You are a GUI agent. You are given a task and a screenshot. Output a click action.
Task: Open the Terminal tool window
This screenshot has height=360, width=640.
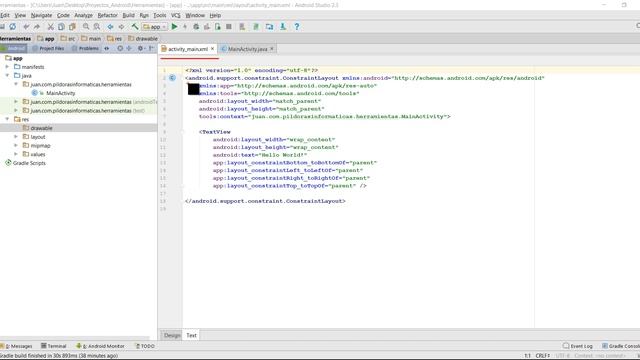[53, 346]
